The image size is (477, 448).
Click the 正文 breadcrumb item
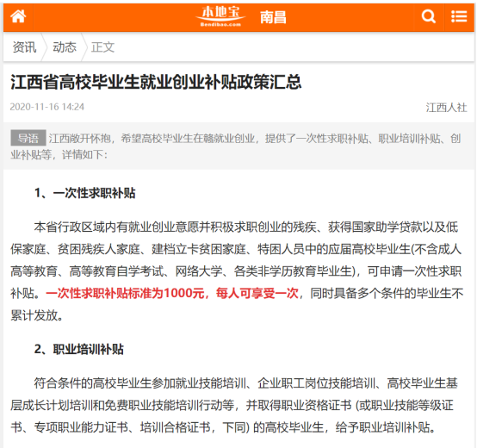click(102, 47)
